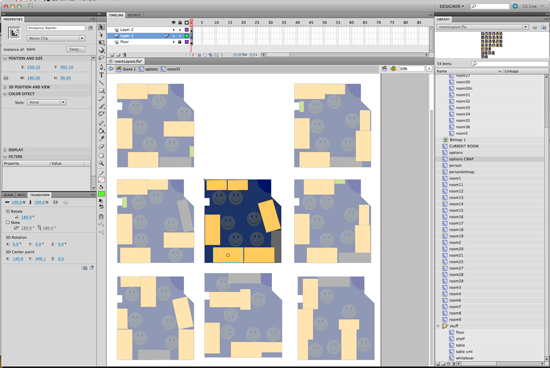Viewport: 550px width, 368px height.
Task: Collapse the Color Effect section
Action: pos(5,94)
